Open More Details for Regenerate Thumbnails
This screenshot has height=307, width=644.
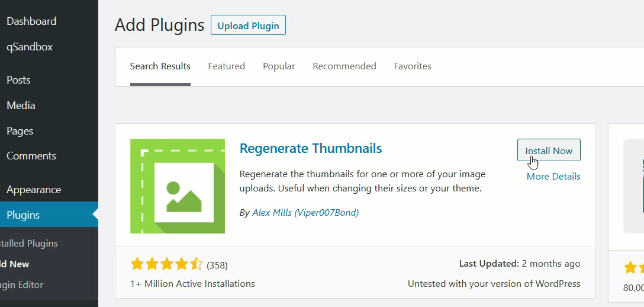[553, 176]
